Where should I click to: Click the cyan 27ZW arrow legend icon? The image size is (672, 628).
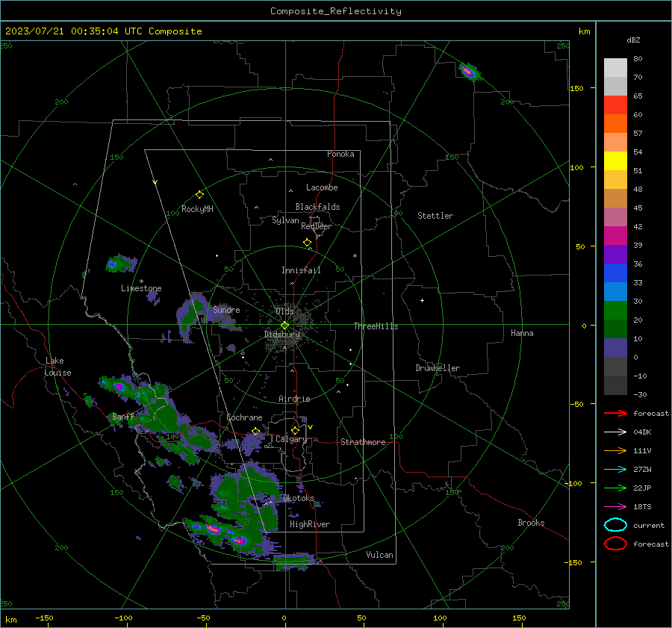pyautogui.click(x=615, y=470)
